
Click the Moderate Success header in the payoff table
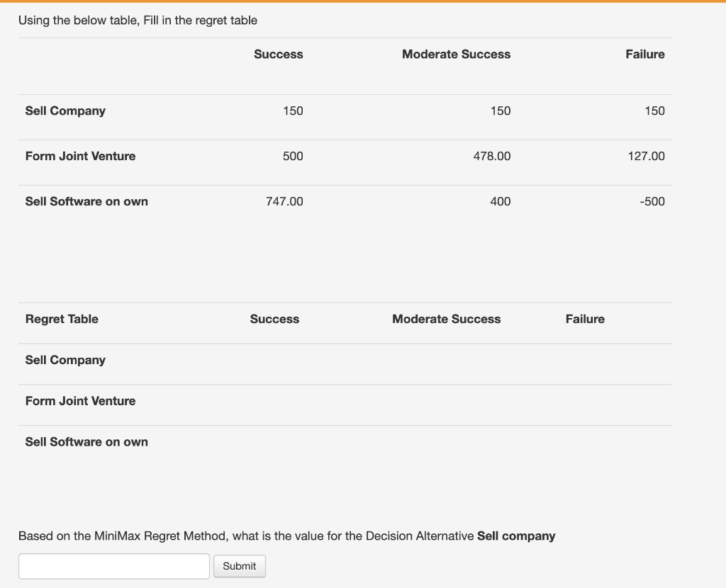[x=456, y=55]
